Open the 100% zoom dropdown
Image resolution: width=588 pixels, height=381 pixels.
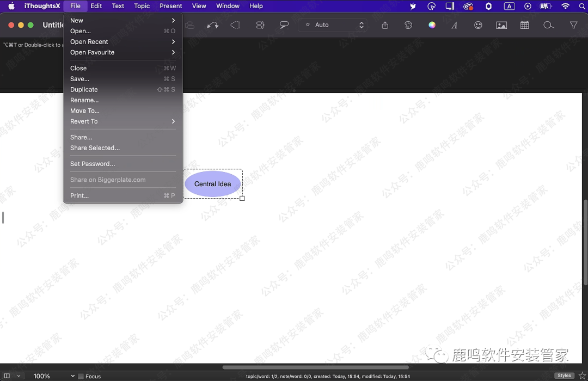coord(53,376)
